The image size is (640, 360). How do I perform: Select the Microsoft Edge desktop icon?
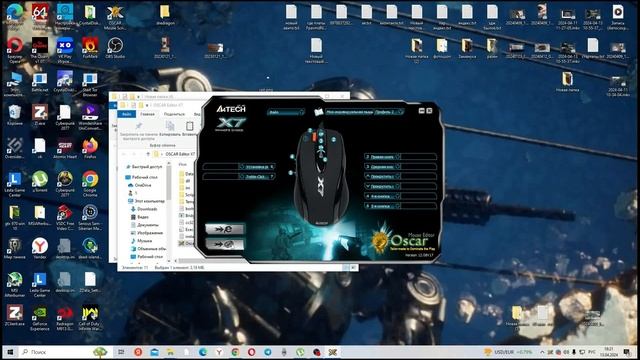(x=15, y=17)
